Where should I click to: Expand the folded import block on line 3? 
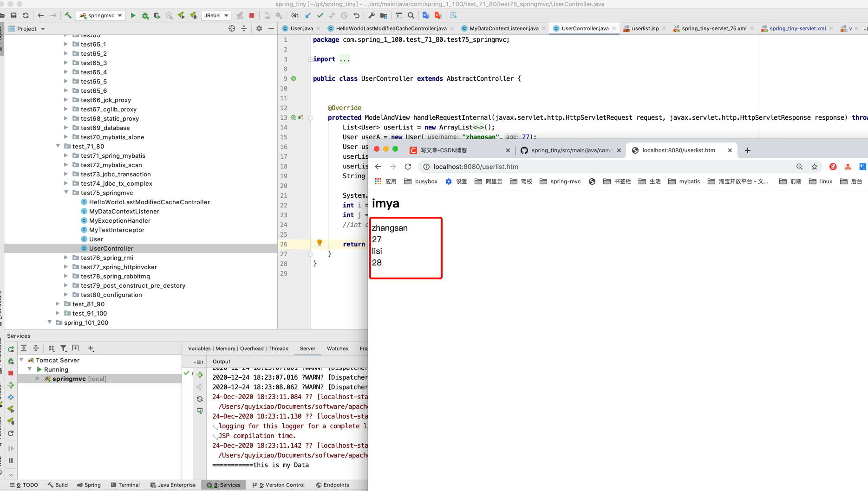tap(310, 59)
